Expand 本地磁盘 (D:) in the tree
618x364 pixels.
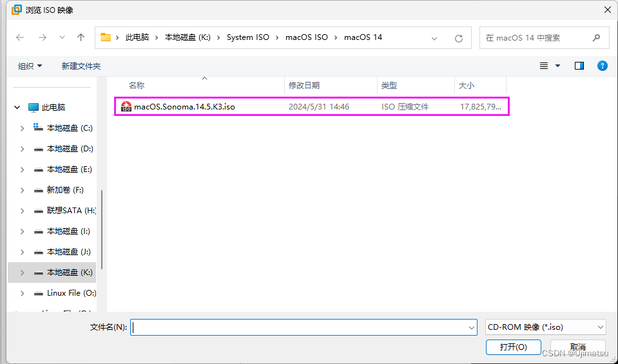coord(22,149)
